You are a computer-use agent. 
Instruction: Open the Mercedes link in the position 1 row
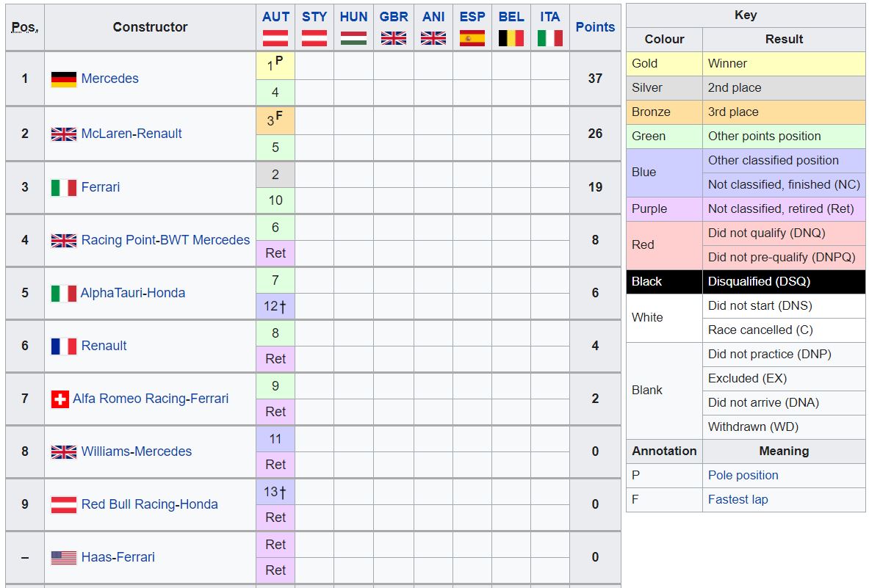109,79
